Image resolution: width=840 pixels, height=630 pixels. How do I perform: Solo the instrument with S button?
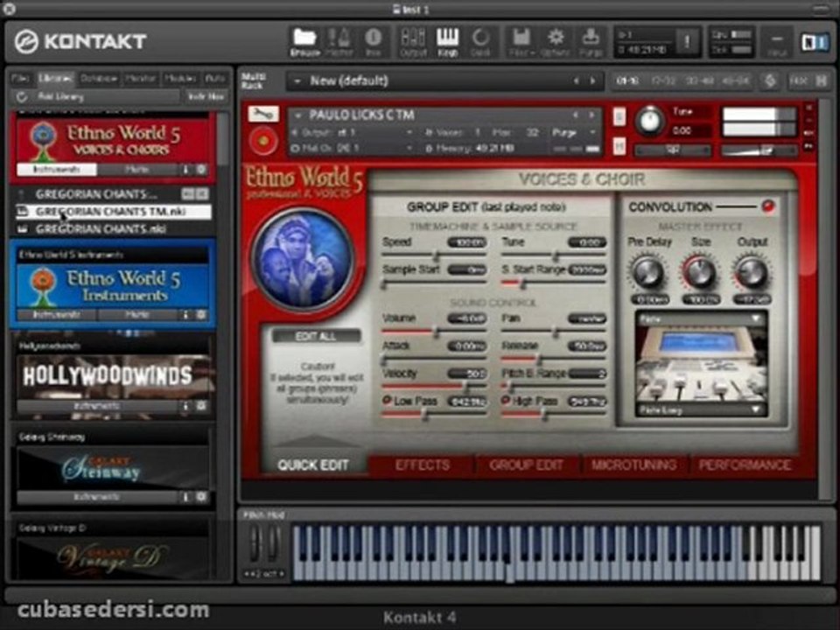619,116
